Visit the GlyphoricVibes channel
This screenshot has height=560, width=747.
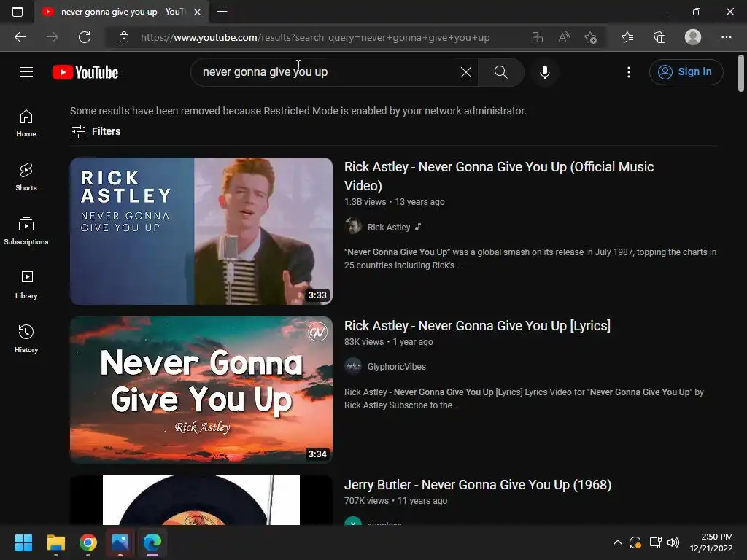(x=396, y=367)
